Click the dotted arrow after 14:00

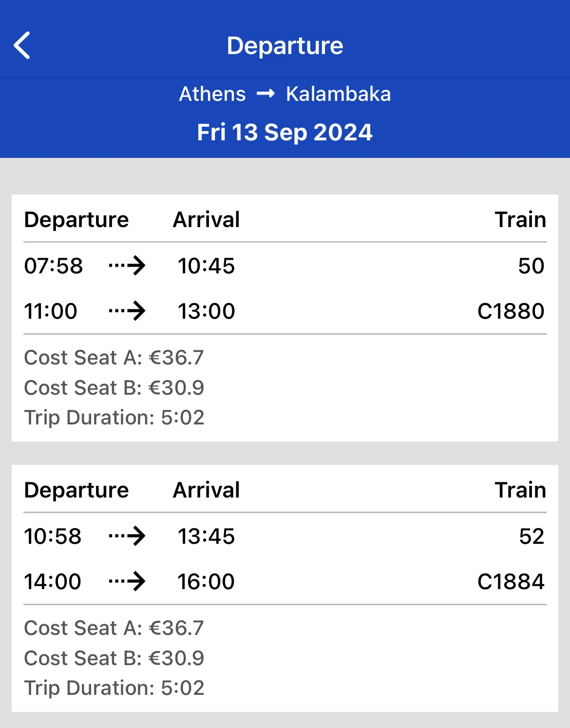(x=127, y=581)
